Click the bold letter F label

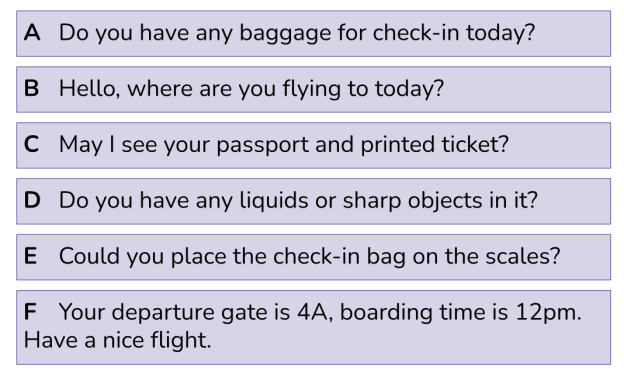tap(30, 312)
